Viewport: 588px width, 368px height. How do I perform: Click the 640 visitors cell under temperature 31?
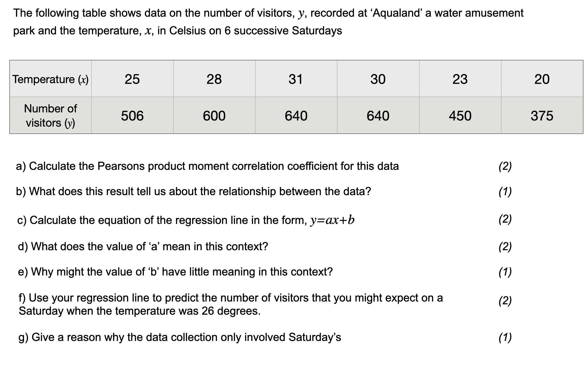pyautogui.click(x=296, y=116)
